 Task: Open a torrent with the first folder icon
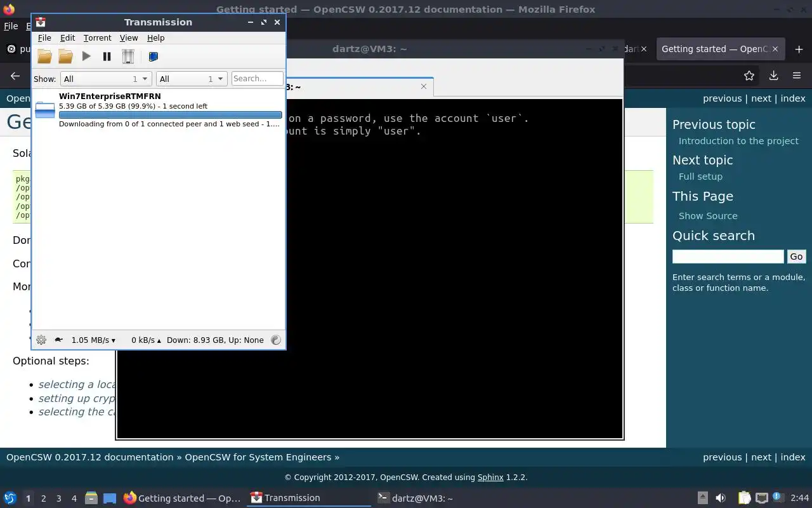44,57
